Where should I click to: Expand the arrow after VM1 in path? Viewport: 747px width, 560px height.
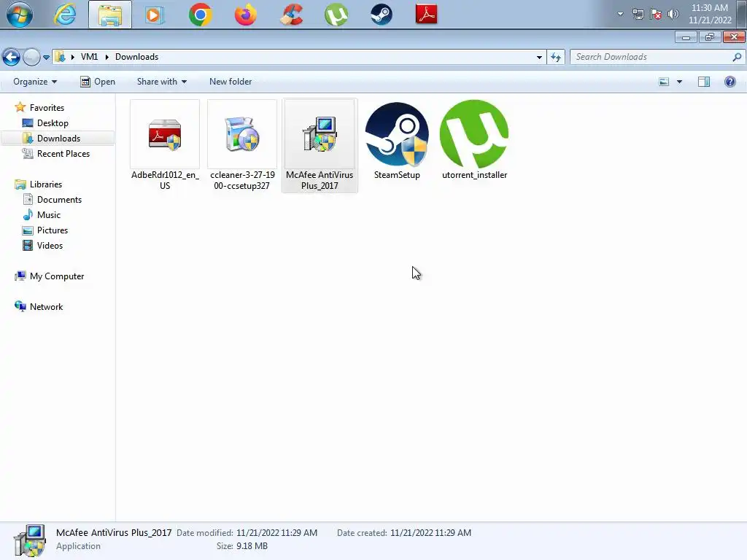coord(107,57)
